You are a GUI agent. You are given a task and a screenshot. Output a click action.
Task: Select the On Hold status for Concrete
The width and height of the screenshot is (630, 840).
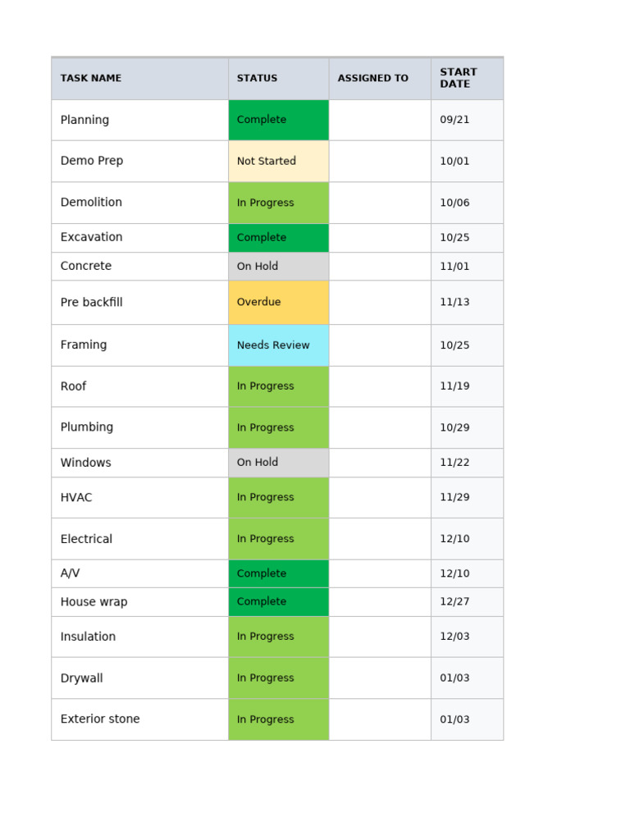coord(279,267)
